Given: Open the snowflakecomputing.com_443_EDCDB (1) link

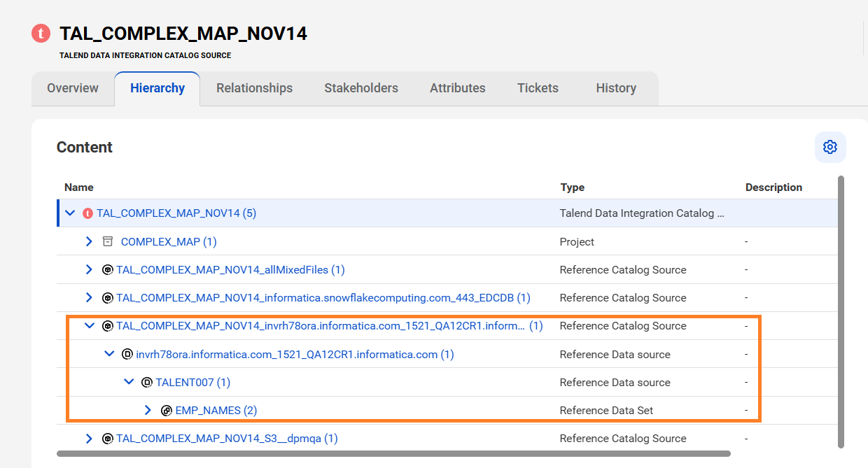Looking at the screenshot, I should (323, 297).
